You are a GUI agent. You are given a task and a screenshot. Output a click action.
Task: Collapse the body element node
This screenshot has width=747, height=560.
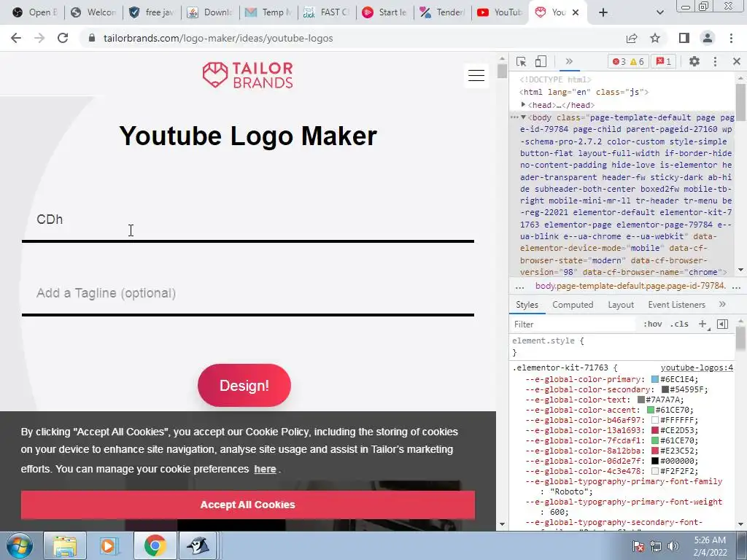click(x=523, y=117)
